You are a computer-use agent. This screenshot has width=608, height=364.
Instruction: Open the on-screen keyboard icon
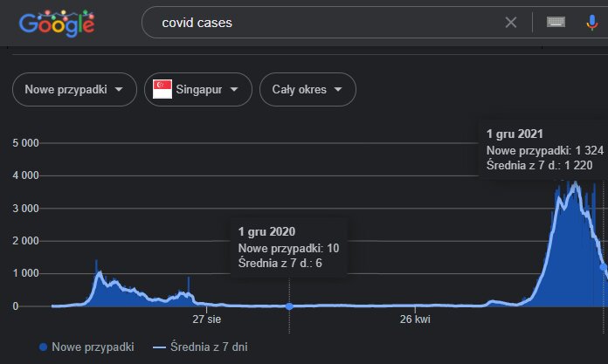[556, 22]
